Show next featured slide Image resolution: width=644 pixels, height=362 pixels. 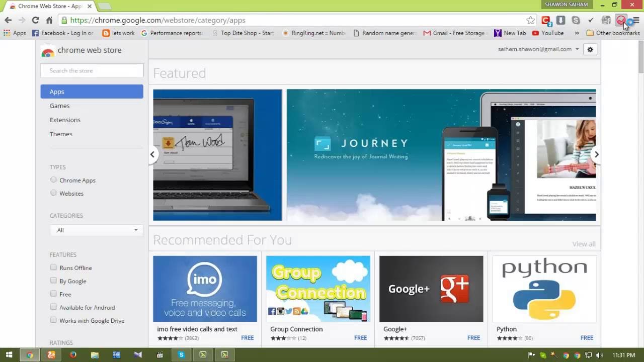pyautogui.click(x=596, y=154)
